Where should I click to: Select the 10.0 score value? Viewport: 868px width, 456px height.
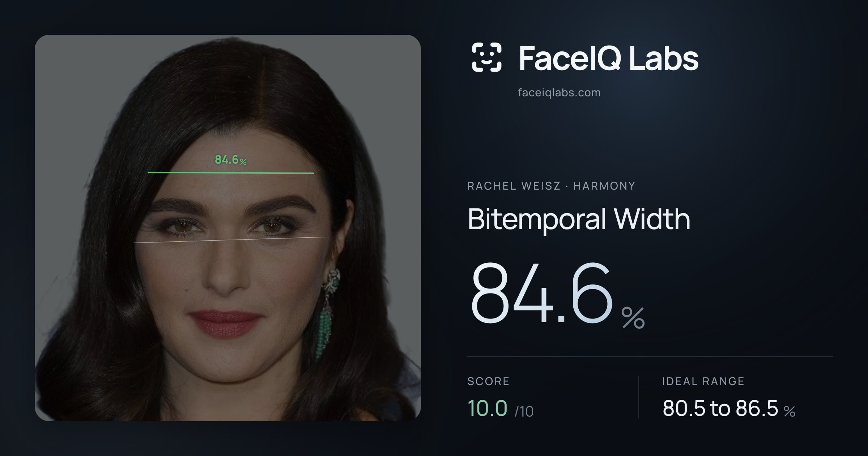coord(488,408)
